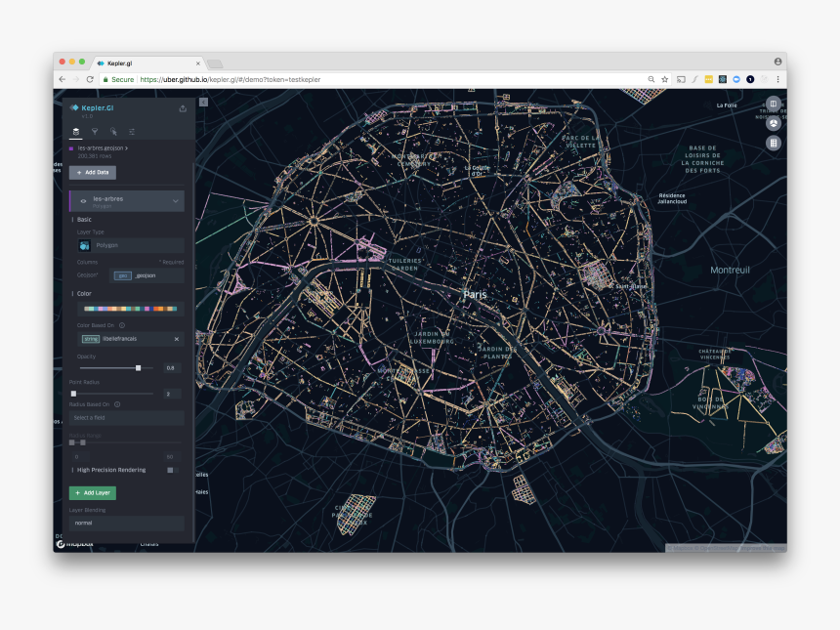Click the Paris label on map

click(475, 295)
